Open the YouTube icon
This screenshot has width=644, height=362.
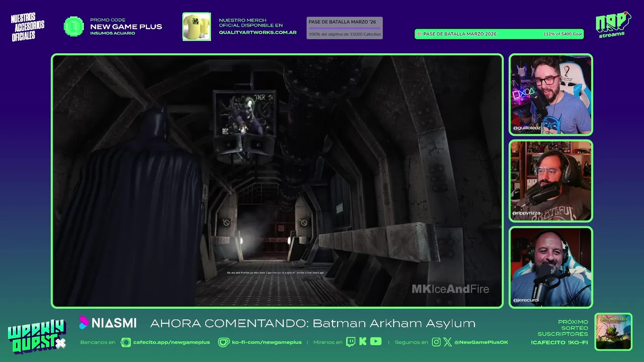(x=376, y=342)
